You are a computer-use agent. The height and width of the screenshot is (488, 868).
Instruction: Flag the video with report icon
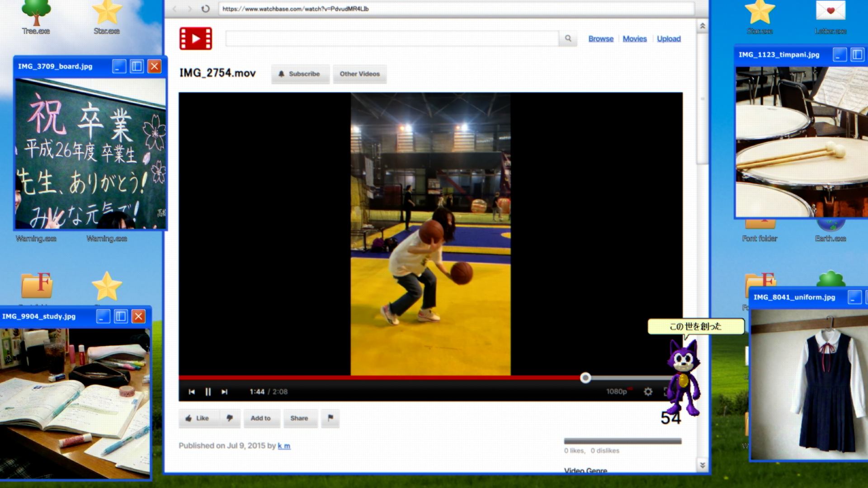330,418
